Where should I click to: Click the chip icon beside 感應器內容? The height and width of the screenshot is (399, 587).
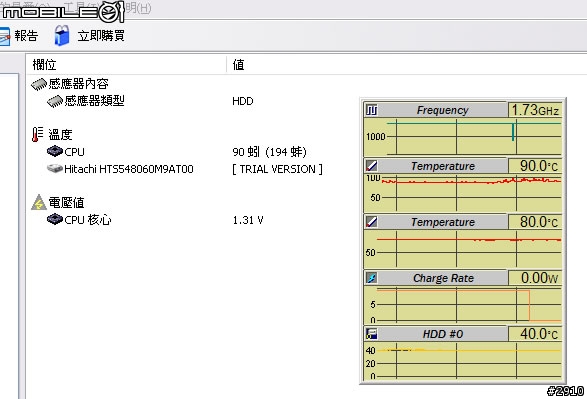(39, 84)
